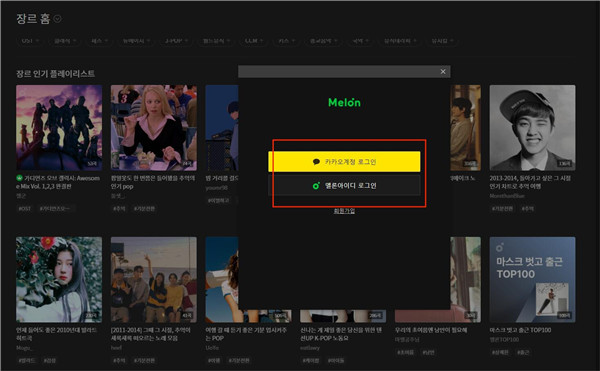The height and width of the screenshot is (371, 600).
Task: Click playlist creator name Mogu_
Action: pos(24,348)
